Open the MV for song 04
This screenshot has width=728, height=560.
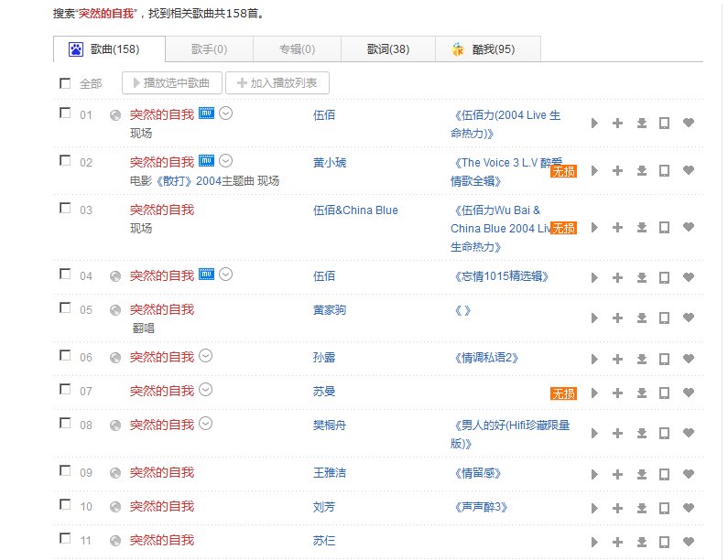coord(206,275)
